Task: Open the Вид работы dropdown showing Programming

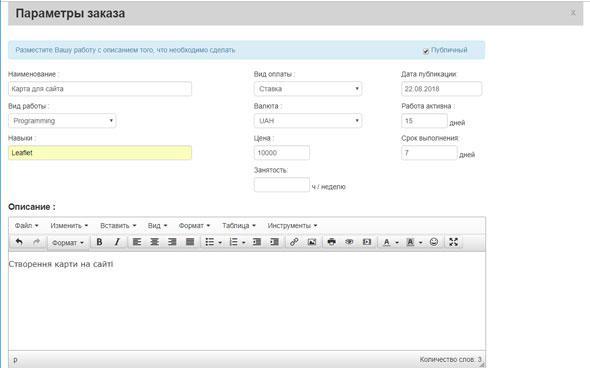Action: coord(62,121)
